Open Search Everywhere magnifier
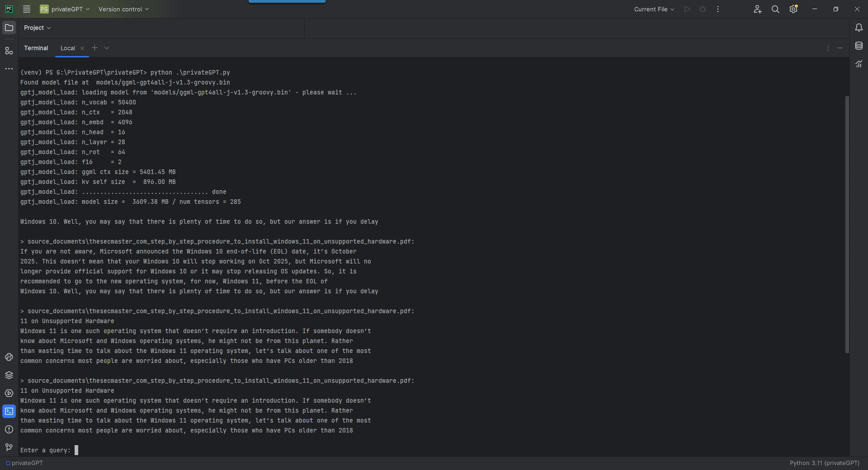The width and height of the screenshot is (868, 470). [x=775, y=9]
